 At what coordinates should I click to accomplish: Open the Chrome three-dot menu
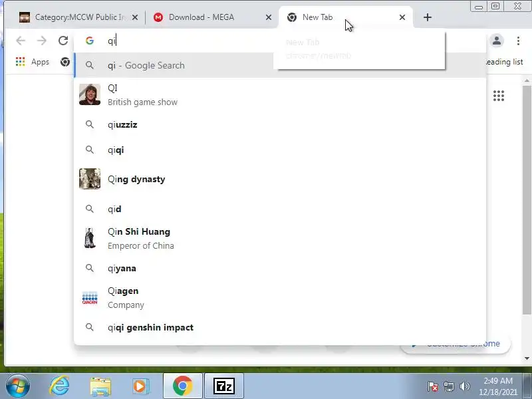coord(518,41)
